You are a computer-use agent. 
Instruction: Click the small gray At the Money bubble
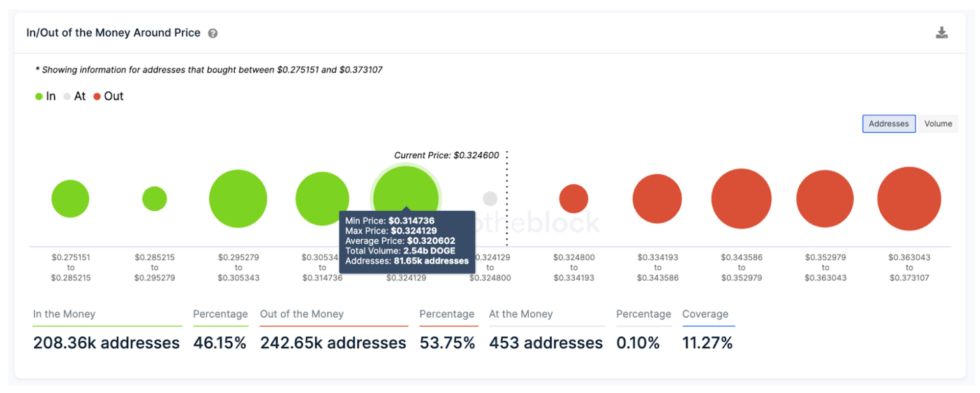490,198
